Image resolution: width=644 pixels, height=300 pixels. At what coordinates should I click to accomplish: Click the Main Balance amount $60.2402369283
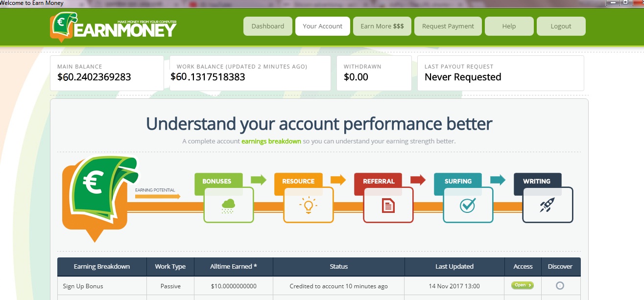click(94, 77)
